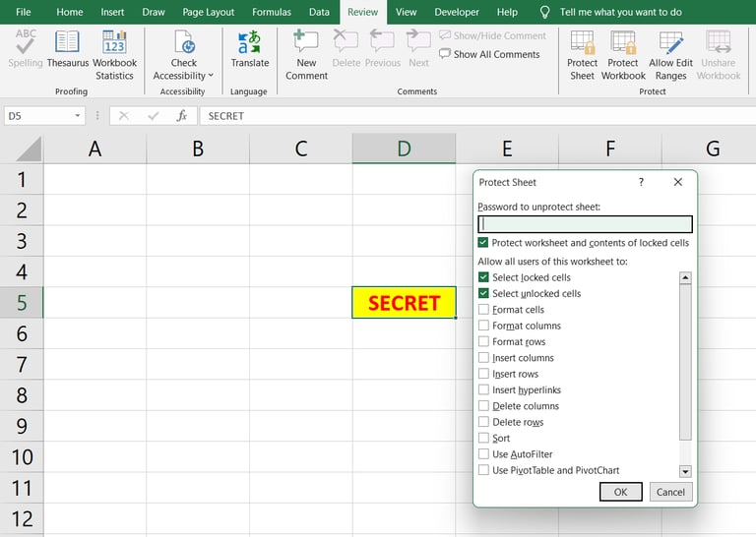Expand the Check Accessibility dropdown arrow

pyautogui.click(x=211, y=75)
